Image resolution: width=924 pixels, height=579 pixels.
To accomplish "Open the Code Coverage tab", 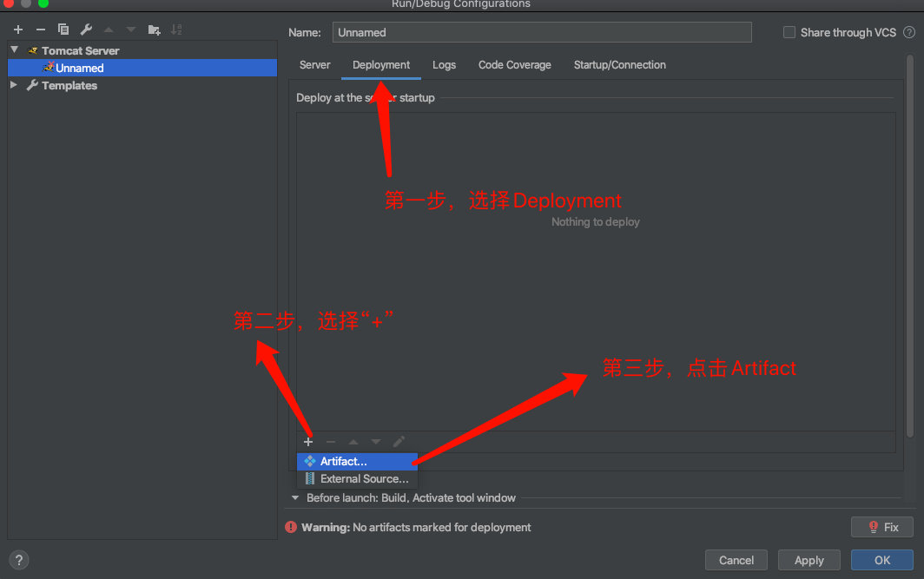I will pos(514,65).
